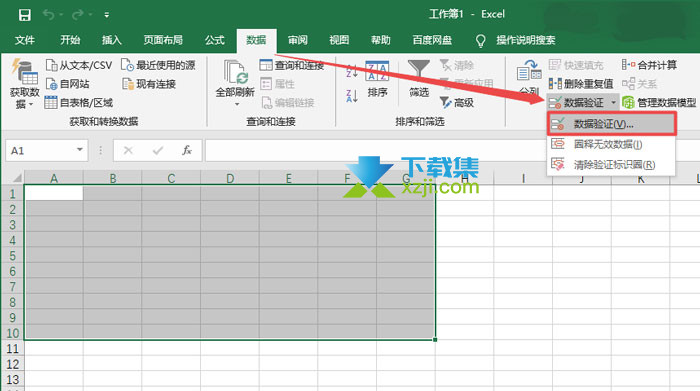Open the 获取数据 dropdown button
The width and height of the screenshot is (700, 391).
pos(25,83)
